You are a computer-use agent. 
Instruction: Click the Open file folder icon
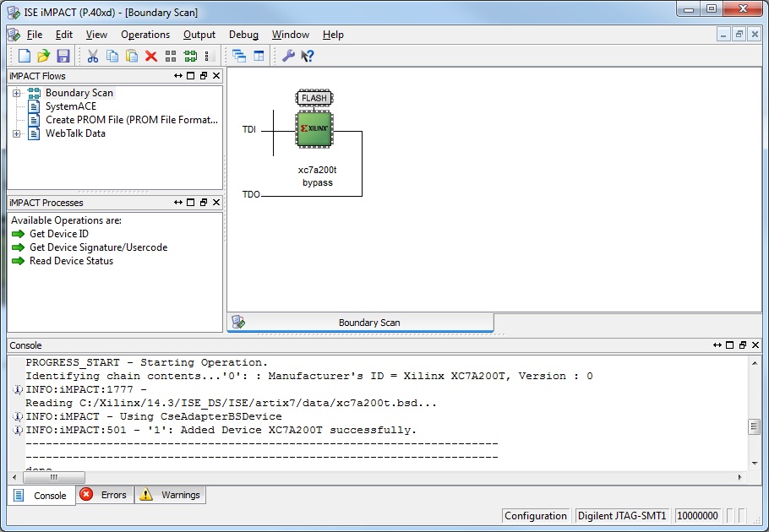(43, 56)
